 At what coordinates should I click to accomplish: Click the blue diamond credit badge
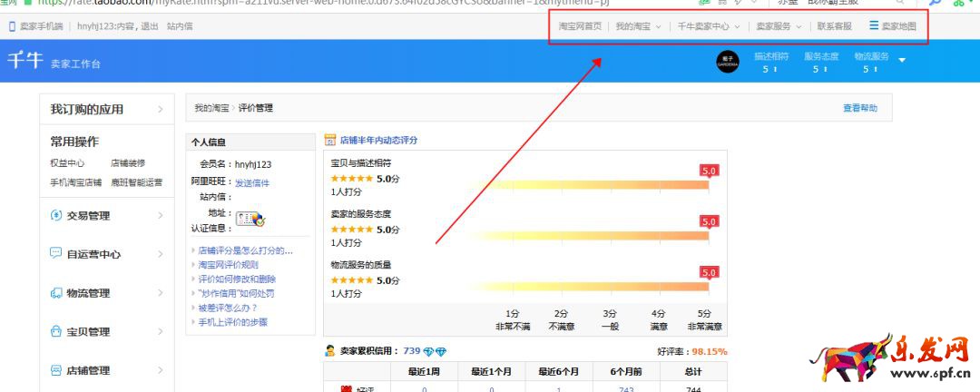(435, 351)
